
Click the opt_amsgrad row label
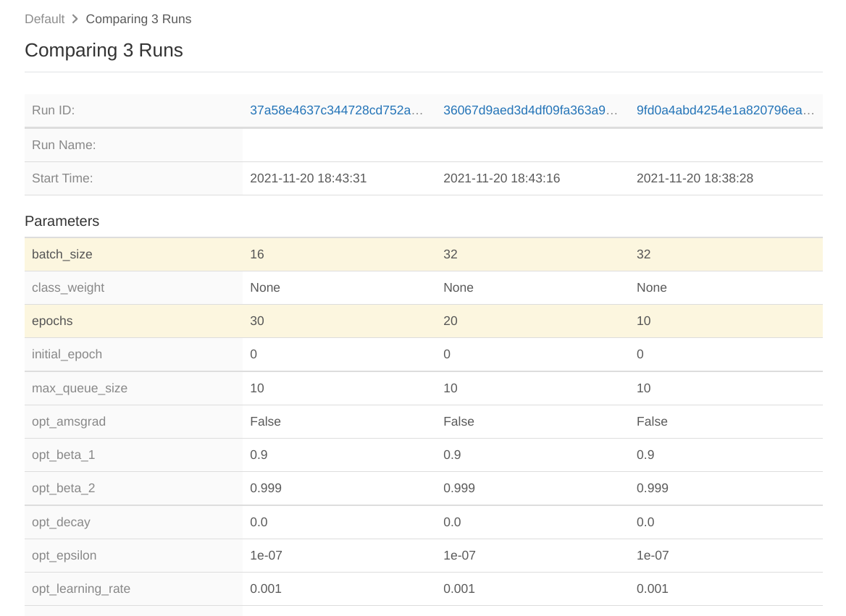pos(69,421)
